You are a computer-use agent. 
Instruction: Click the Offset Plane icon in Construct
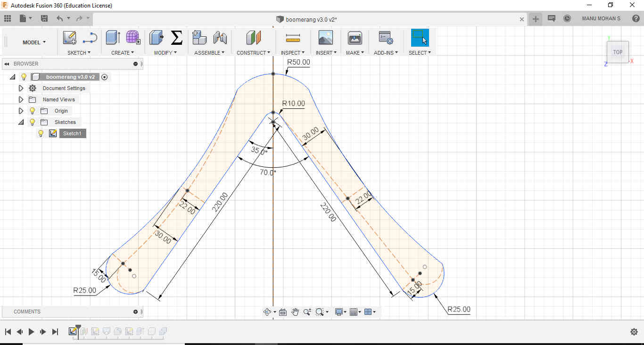pyautogui.click(x=253, y=38)
